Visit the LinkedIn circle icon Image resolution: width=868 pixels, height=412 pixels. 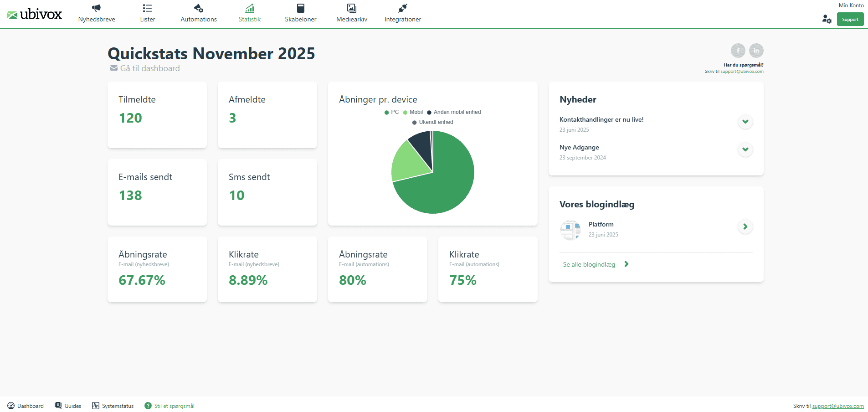[756, 51]
